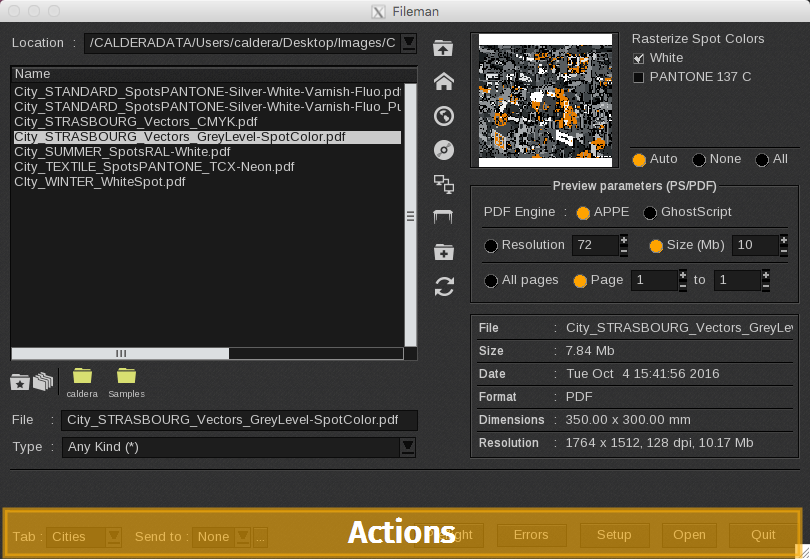Click the networked computers icon
The width and height of the screenshot is (810, 559).
pyautogui.click(x=444, y=184)
